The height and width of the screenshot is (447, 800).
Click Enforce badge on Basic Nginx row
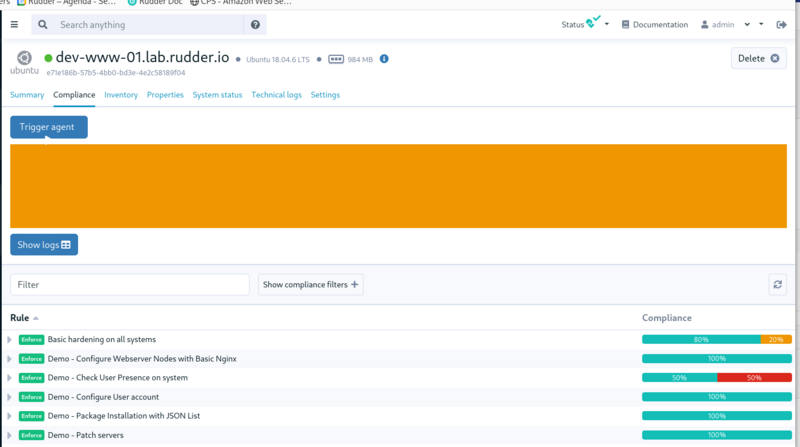(31, 359)
